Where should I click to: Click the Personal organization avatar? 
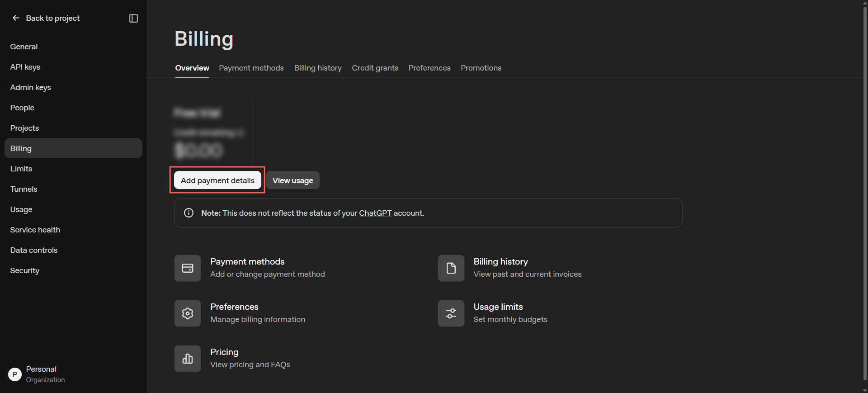(15, 374)
